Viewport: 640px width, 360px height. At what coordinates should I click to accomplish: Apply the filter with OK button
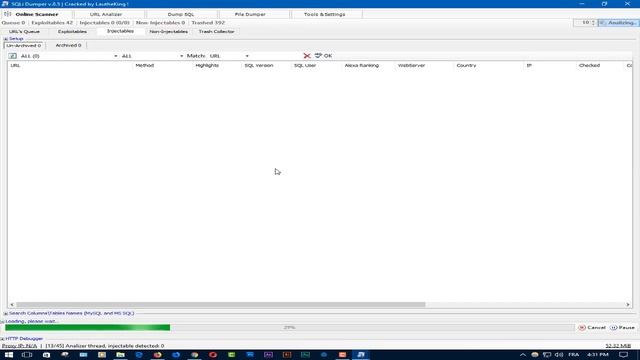pyautogui.click(x=324, y=56)
